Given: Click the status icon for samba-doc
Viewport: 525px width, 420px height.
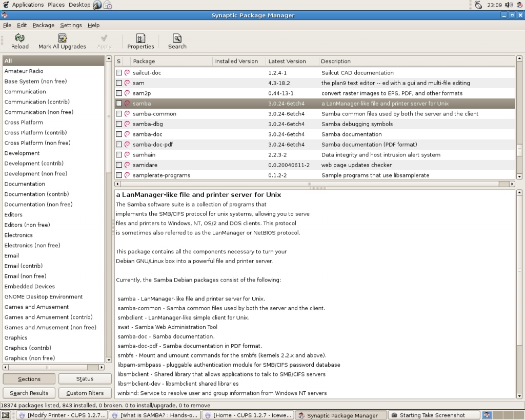Looking at the screenshot, I should tap(127, 134).
